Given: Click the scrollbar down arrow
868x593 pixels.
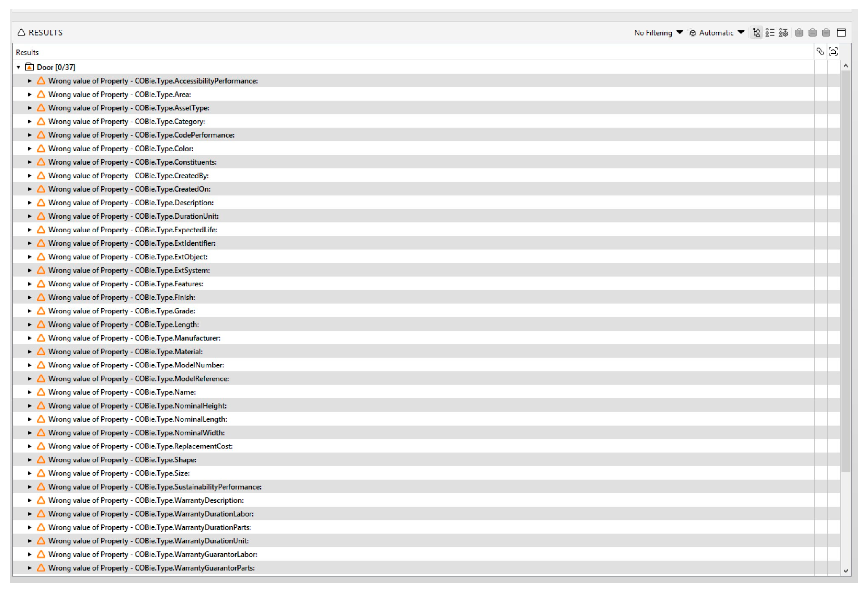Looking at the screenshot, I should [846, 571].
